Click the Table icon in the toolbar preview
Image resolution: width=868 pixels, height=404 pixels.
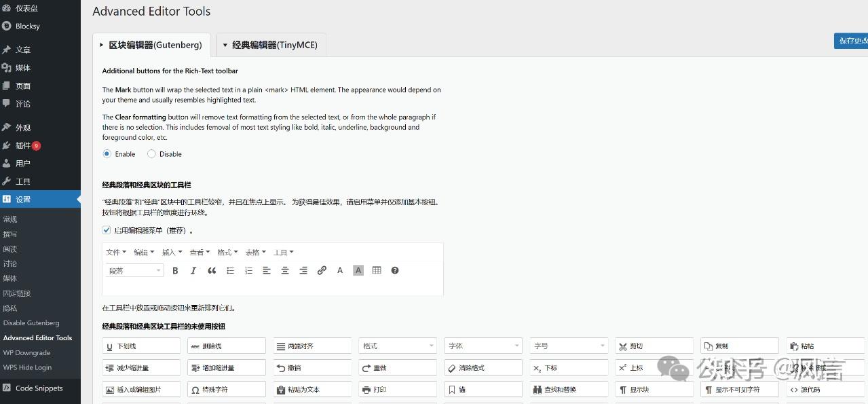click(376, 270)
